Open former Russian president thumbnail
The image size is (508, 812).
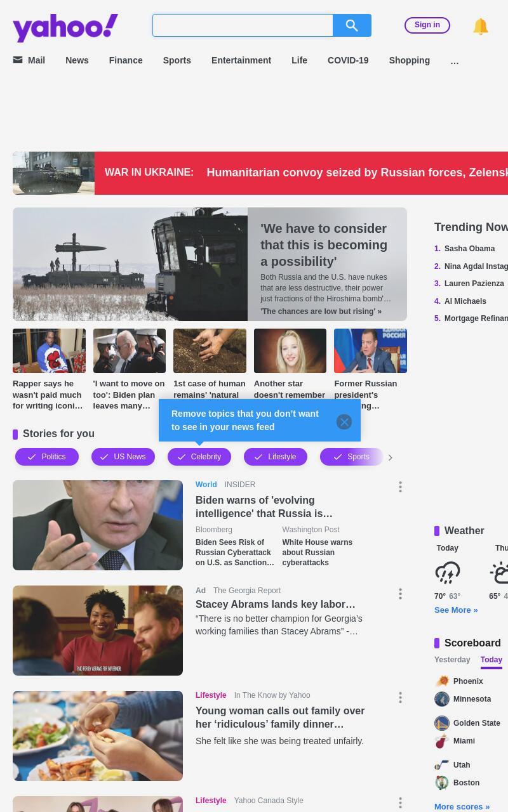(x=371, y=351)
